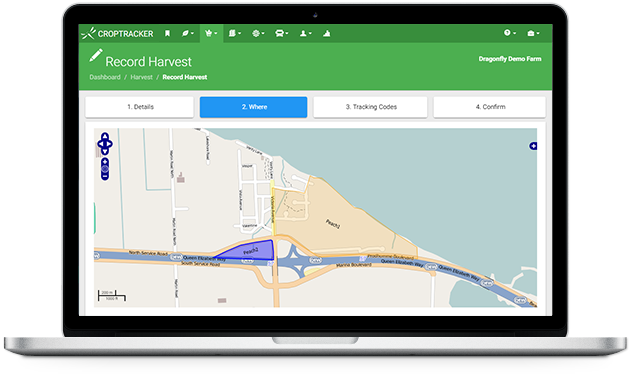632x378 pixels.
Task: Pan the map down
Action: pos(105,151)
